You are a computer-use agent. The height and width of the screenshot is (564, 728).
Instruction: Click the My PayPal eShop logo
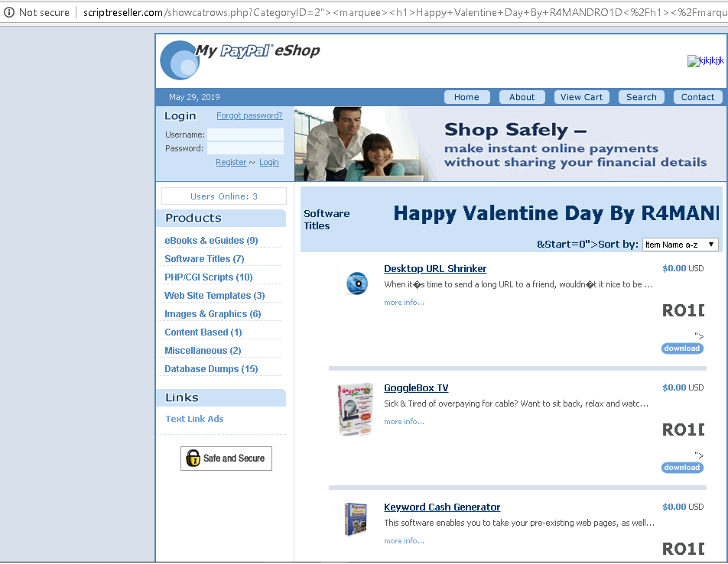coord(240,60)
